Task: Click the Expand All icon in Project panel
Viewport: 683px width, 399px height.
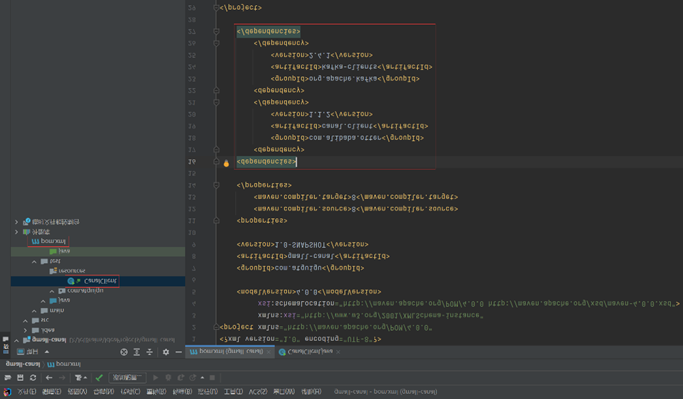Action: (136, 352)
